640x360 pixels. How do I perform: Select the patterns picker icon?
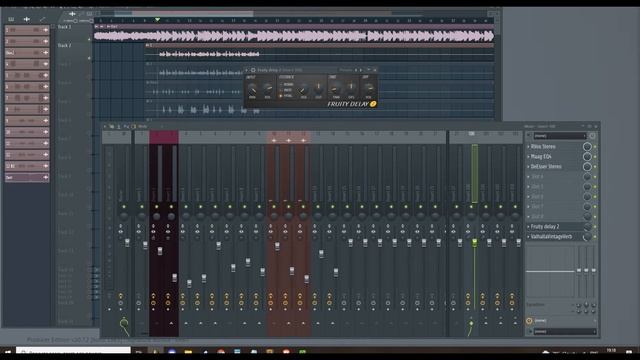coord(11,19)
